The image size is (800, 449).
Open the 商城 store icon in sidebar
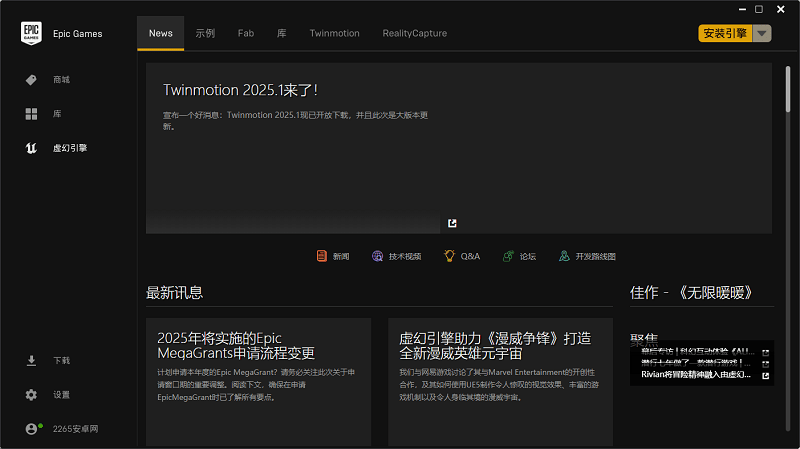[31, 80]
